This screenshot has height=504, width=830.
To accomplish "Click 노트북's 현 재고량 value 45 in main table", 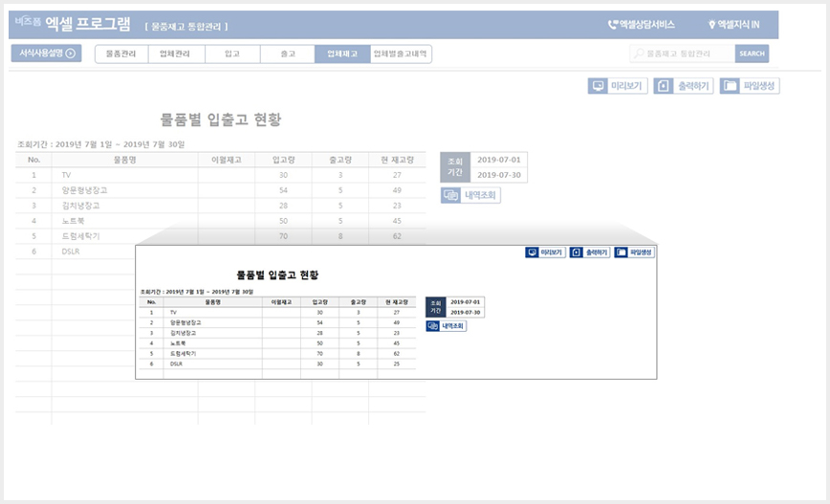I will point(397,221).
